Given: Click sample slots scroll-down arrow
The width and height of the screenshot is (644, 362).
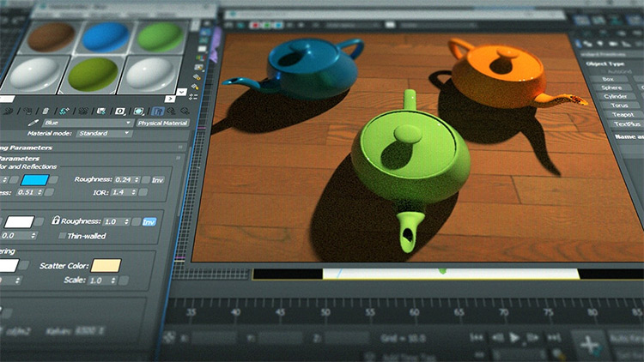Looking at the screenshot, I should pyautogui.click(x=181, y=92).
